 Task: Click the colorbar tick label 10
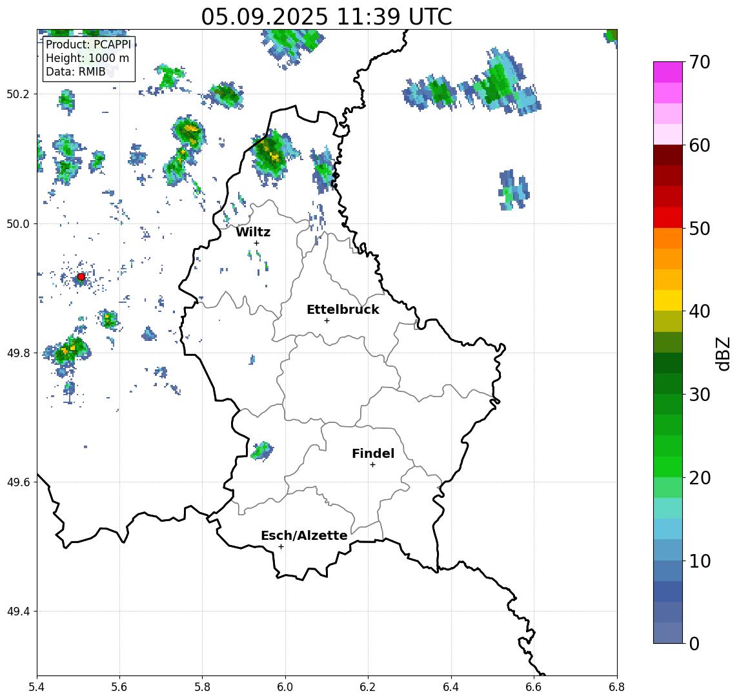(x=700, y=561)
